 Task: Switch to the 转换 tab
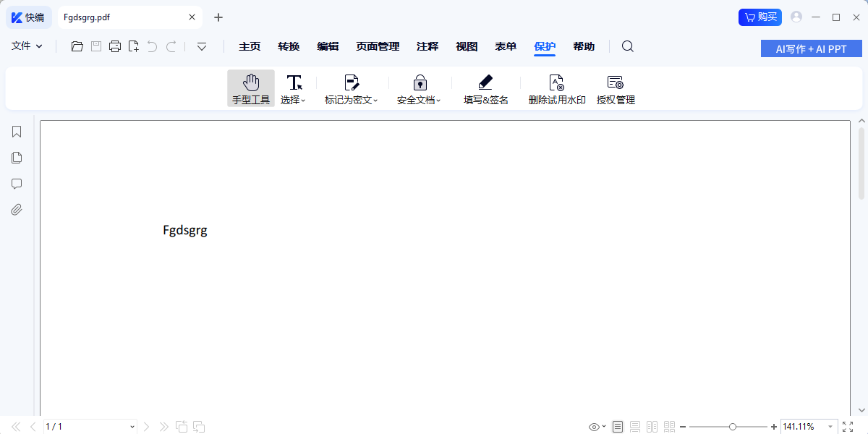(289, 46)
